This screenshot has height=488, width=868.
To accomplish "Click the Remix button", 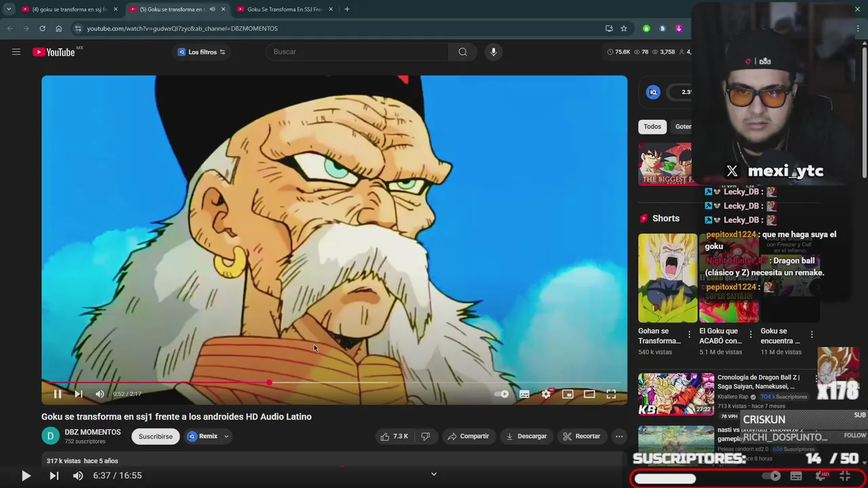I will click(x=202, y=436).
